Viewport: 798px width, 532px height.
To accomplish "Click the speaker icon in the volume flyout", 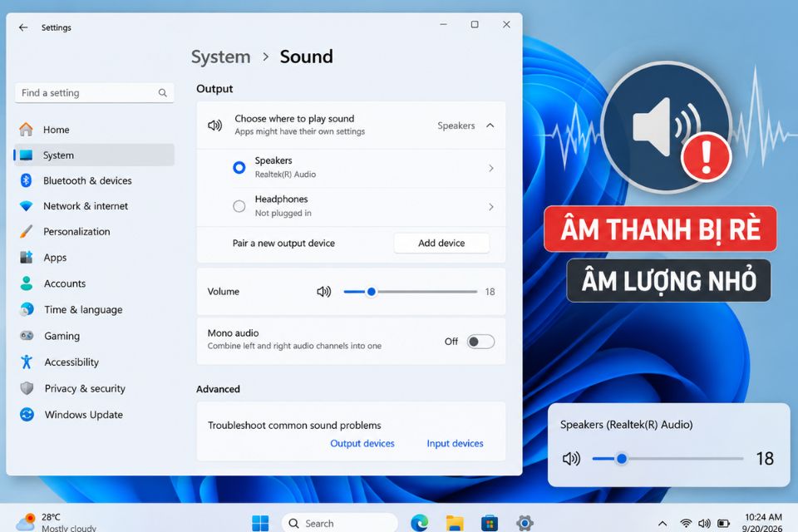I will pyautogui.click(x=571, y=459).
